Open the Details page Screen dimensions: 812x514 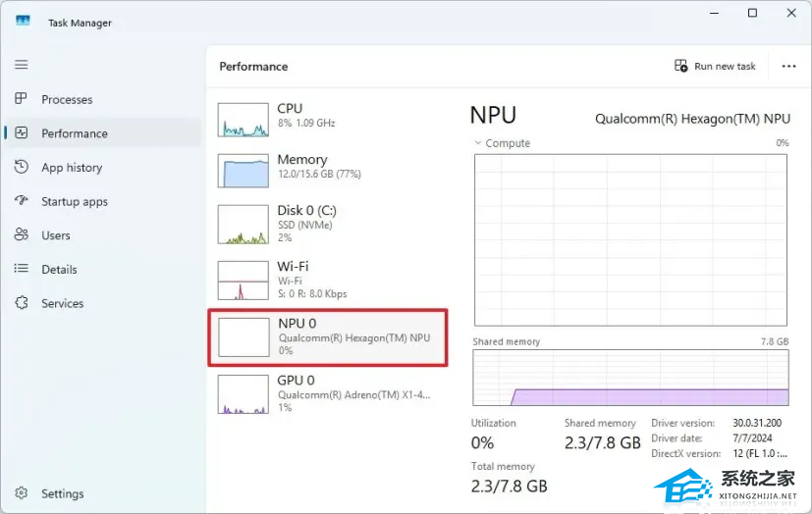point(102,269)
